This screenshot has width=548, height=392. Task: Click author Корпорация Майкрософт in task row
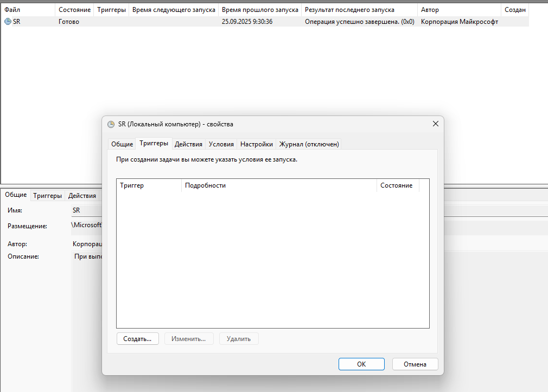tap(460, 22)
